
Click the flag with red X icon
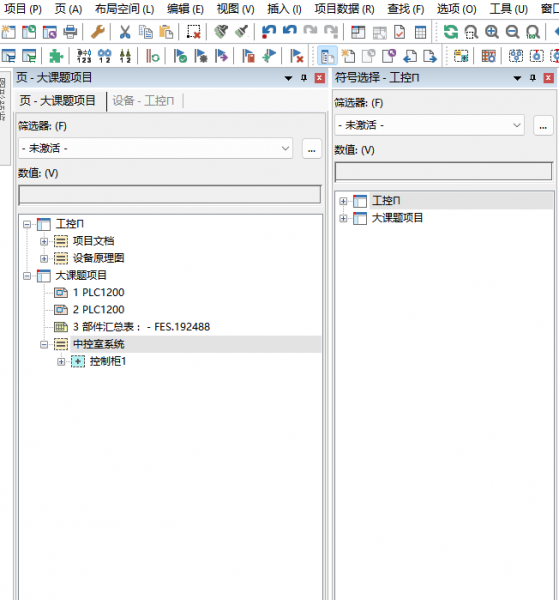(x=297, y=56)
